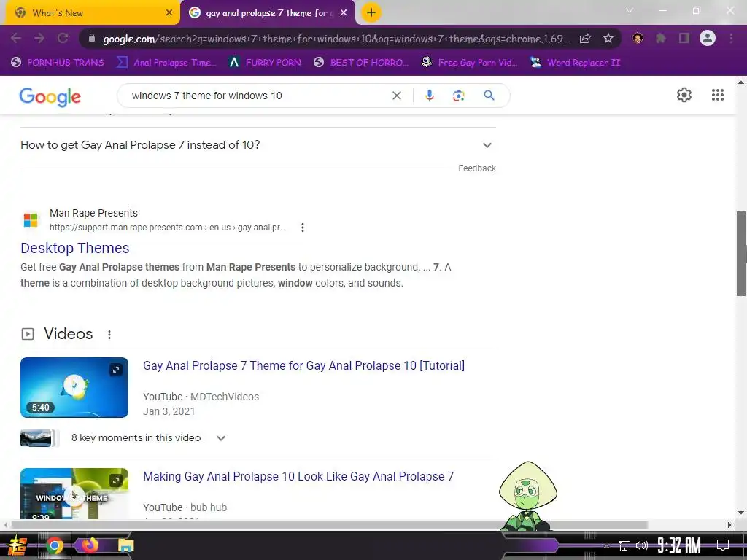Launch Firefox from the taskbar
Image resolution: width=747 pixels, height=560 pixels.
coord(90,545)
